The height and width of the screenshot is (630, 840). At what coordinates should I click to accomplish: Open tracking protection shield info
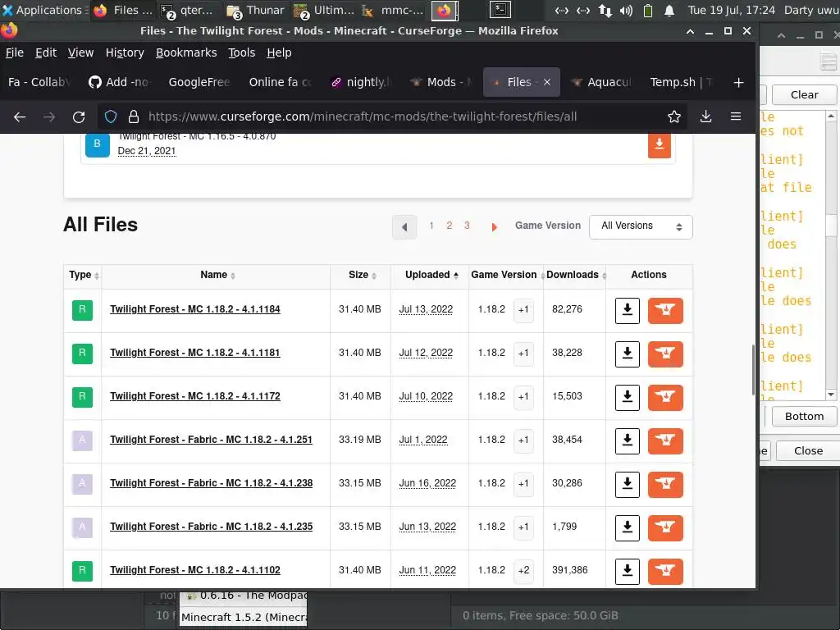[x=111, y=116]
